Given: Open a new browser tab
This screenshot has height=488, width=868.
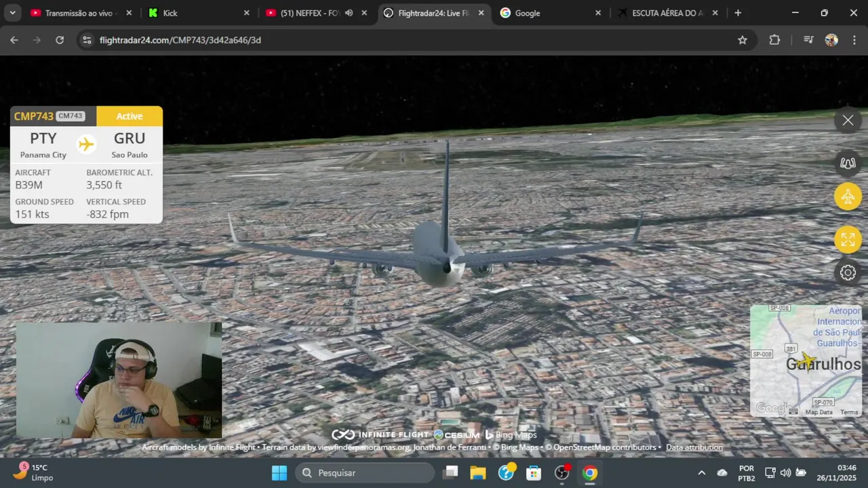Looking at the screenshot, I should 738,13.
